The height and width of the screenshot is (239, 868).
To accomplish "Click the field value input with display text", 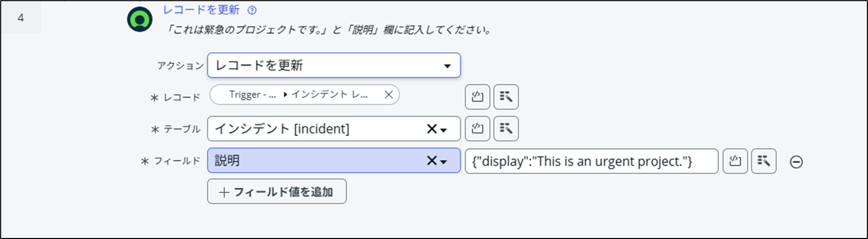I will [591, 161].
